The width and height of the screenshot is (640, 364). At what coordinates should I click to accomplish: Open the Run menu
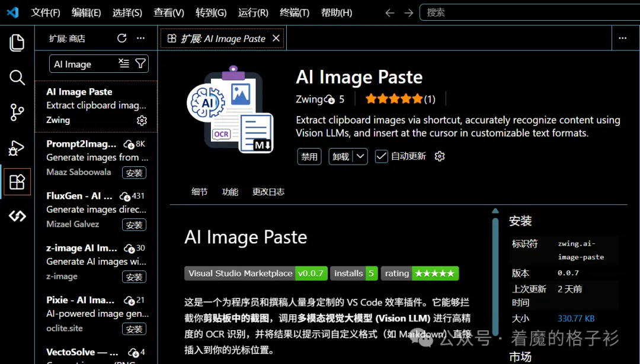tap(254, 12)
